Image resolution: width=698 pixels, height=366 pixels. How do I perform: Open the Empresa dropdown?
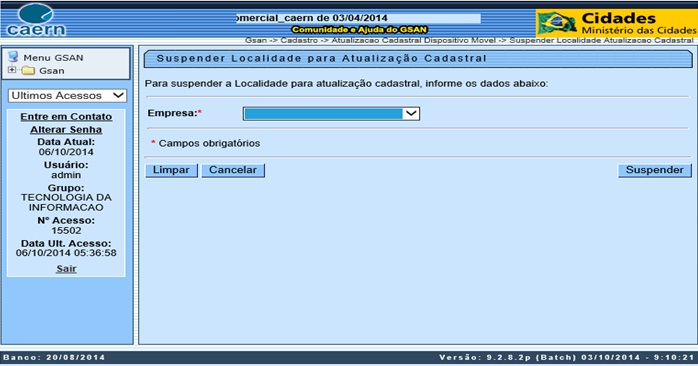[331, 114]
